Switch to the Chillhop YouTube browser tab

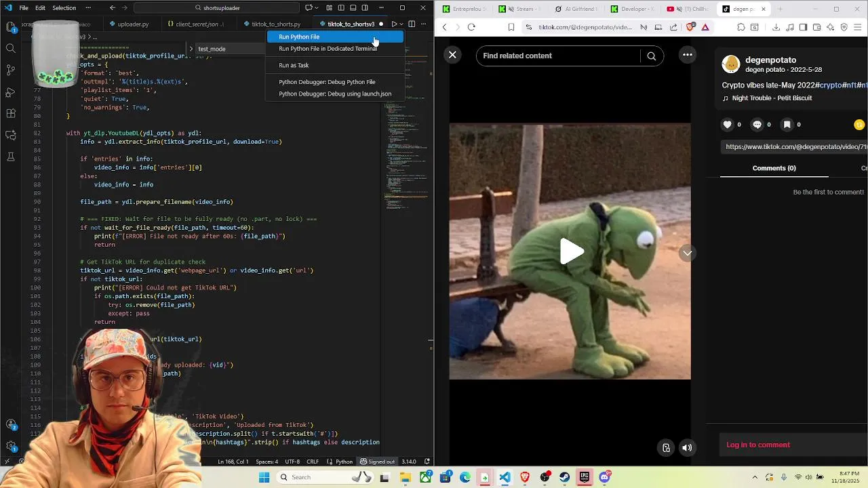coord(688,9)
